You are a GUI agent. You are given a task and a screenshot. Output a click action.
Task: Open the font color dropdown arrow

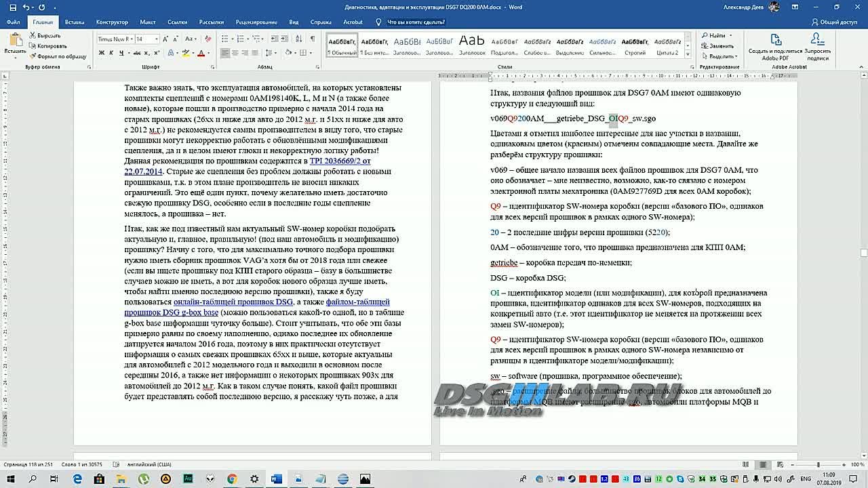[208, 53]
